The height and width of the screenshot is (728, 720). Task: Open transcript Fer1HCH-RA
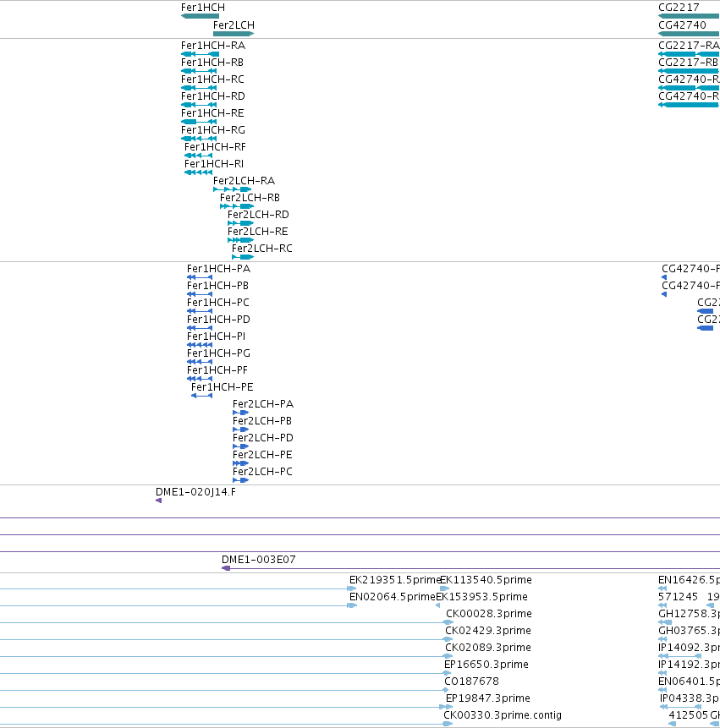click(213, 46)
